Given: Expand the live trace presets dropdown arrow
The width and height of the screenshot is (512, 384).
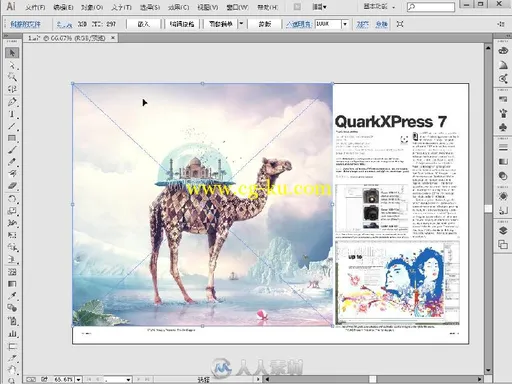Looking at the screenshot, I should tap(241, 24).
